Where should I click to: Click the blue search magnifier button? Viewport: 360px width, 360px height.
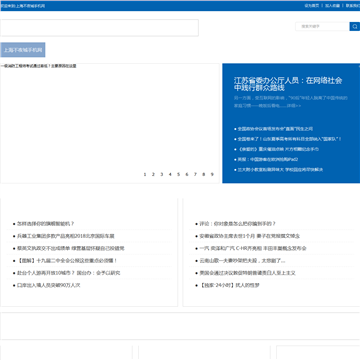355,26
